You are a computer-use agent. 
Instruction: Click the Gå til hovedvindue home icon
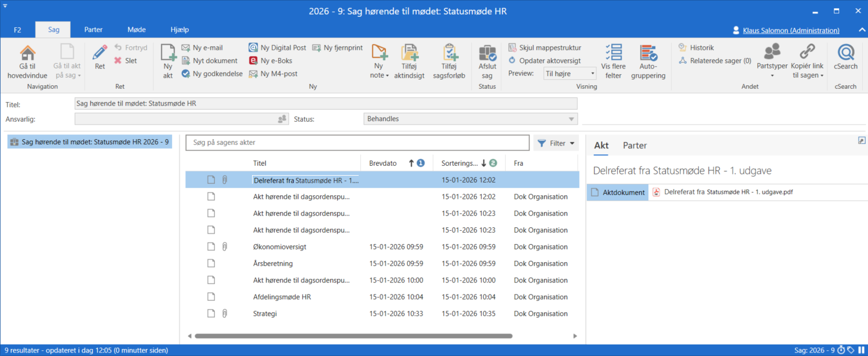pos(27,54)
